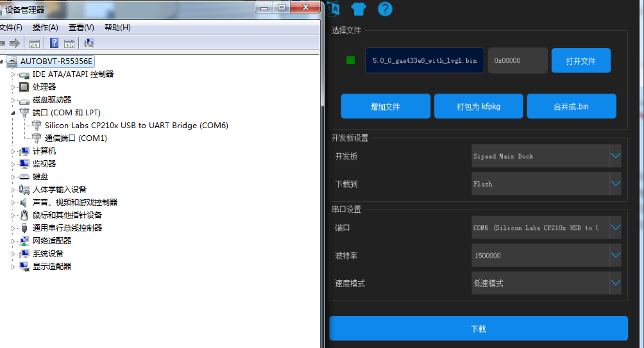
Task: Expand the IDE ATA/ATAPI 控制器 node
Action: (x=13, y=75)
